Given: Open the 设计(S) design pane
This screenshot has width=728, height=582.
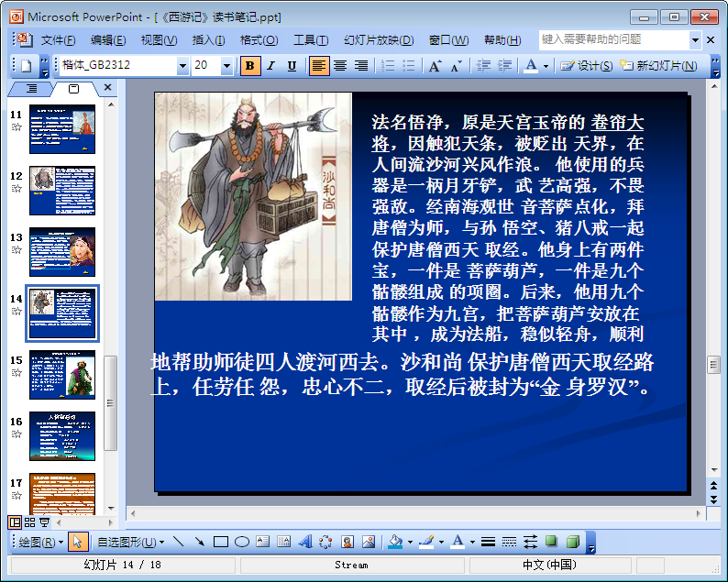Looking at the screenshot, I should tap(587, 66).
